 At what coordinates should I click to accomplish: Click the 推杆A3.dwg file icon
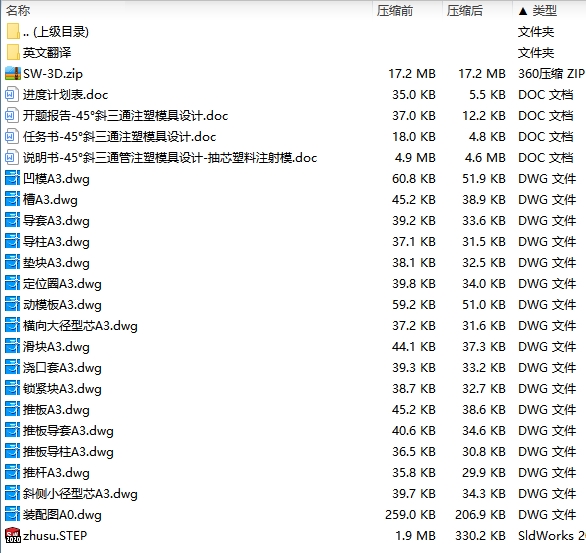point(12,472)
